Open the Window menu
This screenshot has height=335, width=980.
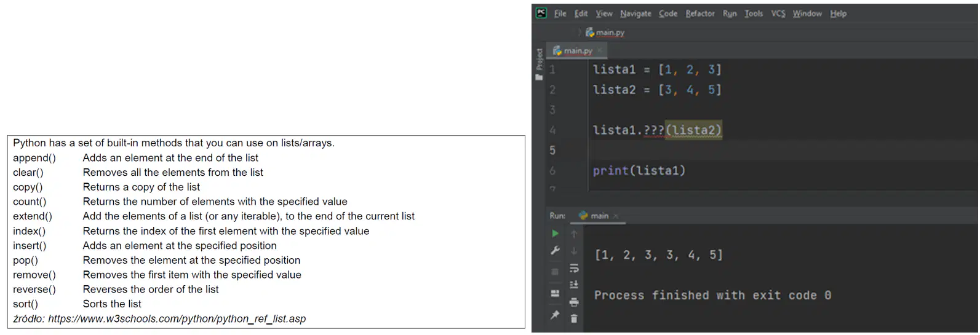pos(807,14)
